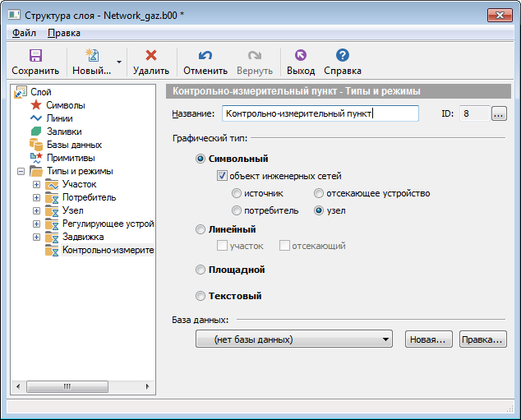The height and width of the screenshot is (420, 521).
Task: Click into the Название text field
Action: click(x=320, y=113)
